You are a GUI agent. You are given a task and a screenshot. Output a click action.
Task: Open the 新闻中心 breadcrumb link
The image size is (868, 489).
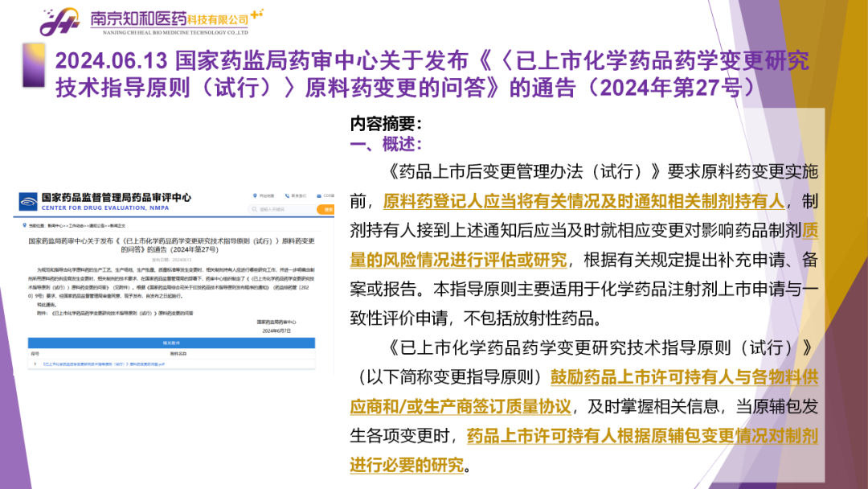(55, 226)
